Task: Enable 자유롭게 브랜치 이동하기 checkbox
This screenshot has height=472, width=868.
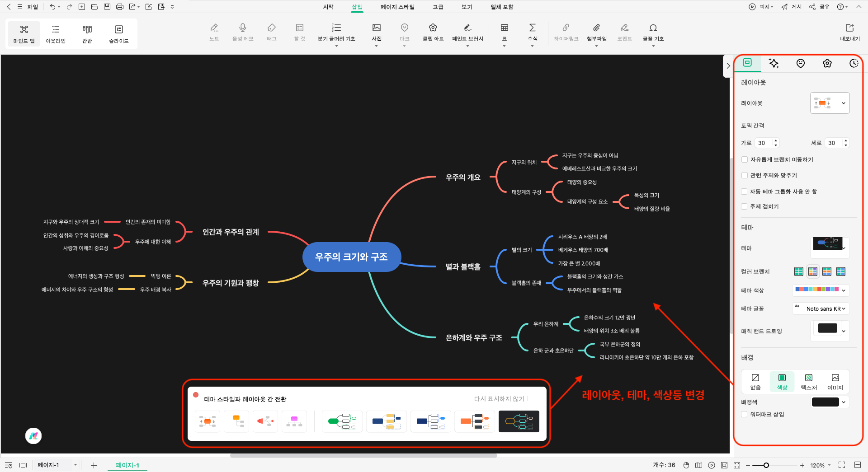Action: pos(745,159)
